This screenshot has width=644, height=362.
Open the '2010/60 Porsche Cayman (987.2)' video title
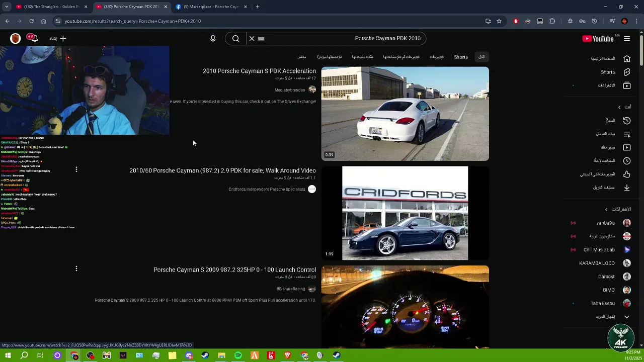(x=222, y=170)
